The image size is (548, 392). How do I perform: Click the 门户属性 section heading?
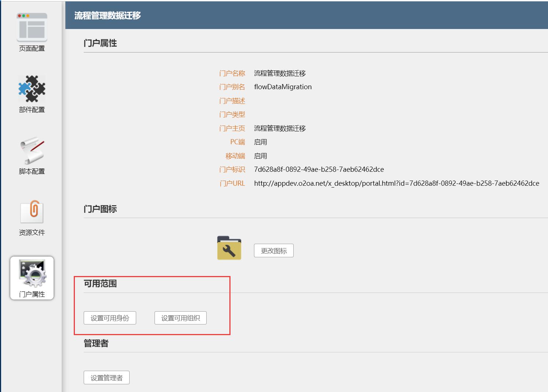[x=100, y=43]
